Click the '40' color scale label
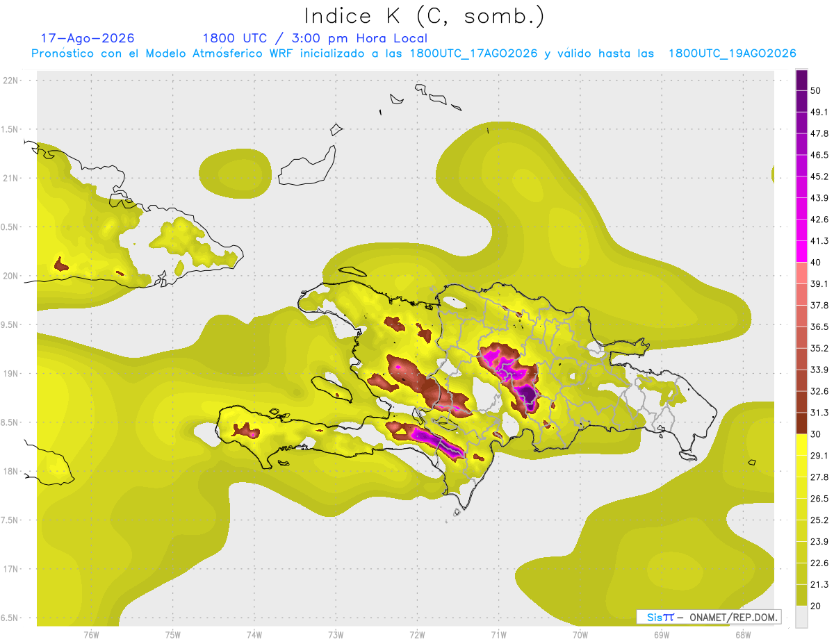Viewport: 834px width, 644px height. point(816,263)
